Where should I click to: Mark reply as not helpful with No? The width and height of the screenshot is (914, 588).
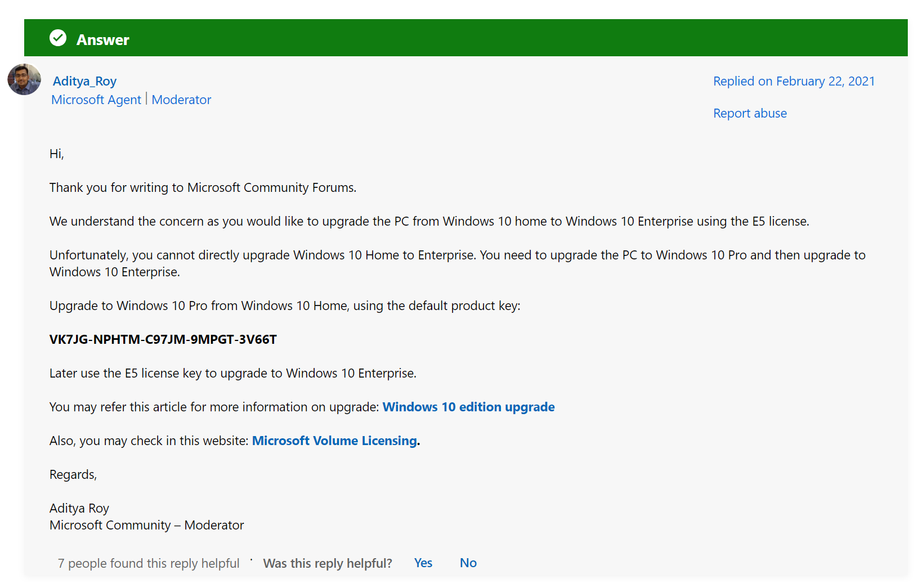(x=468, y=563)
